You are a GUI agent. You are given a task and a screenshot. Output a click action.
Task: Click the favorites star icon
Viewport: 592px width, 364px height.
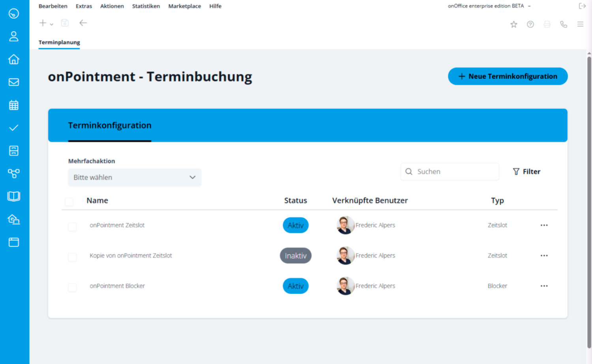513,24
